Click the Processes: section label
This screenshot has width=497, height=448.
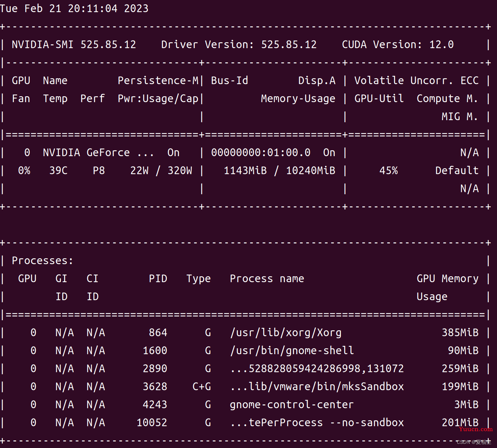pos(43,260)
